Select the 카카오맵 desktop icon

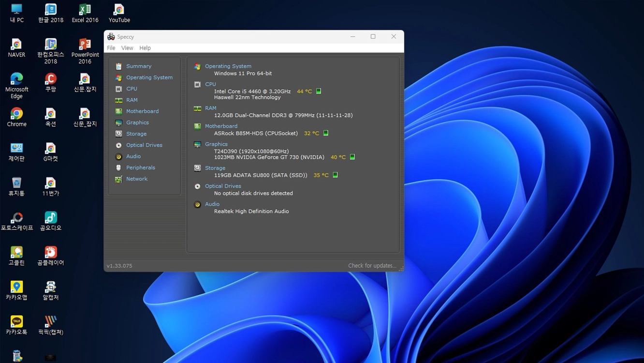click(16, 290)
